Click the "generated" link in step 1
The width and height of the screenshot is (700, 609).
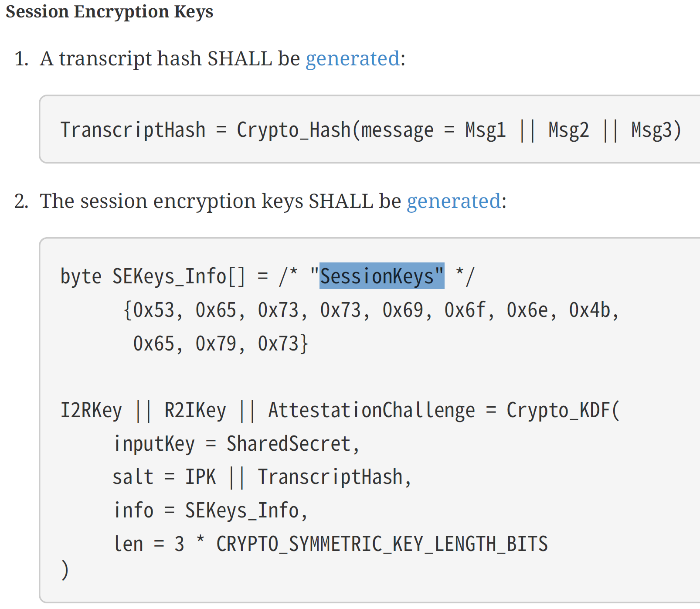[x=353, y=59]
